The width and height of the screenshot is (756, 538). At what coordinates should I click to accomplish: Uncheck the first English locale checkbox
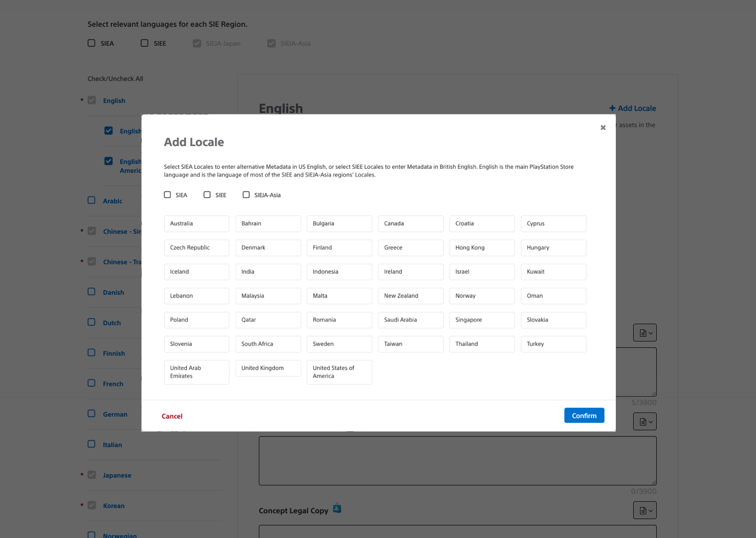109,130
